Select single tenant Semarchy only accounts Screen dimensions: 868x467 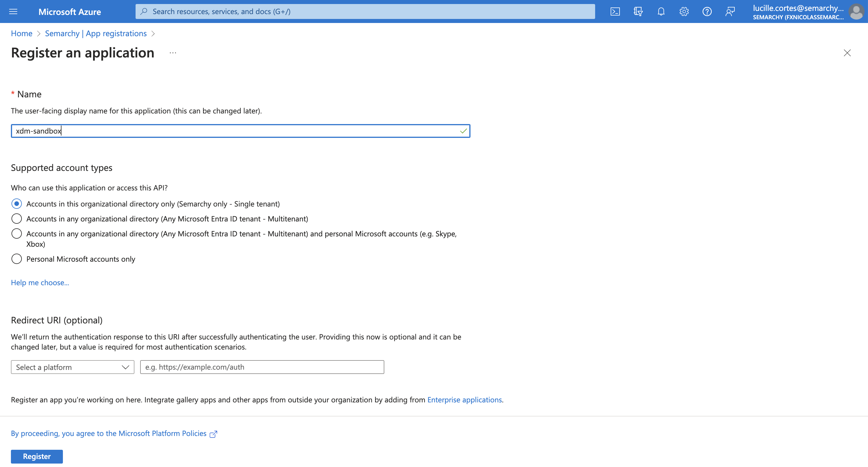16,204
